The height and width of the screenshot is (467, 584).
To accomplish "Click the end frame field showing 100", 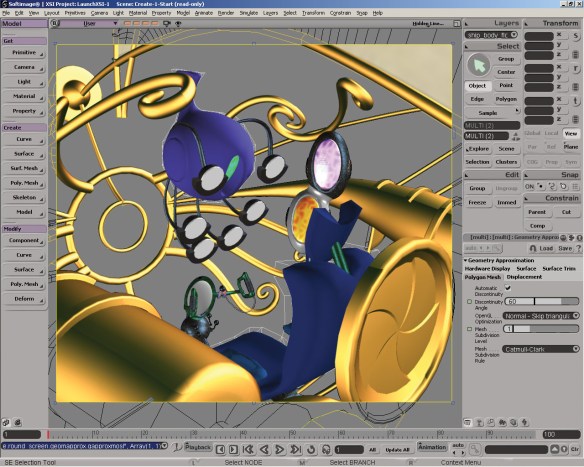I will [561, 434].
